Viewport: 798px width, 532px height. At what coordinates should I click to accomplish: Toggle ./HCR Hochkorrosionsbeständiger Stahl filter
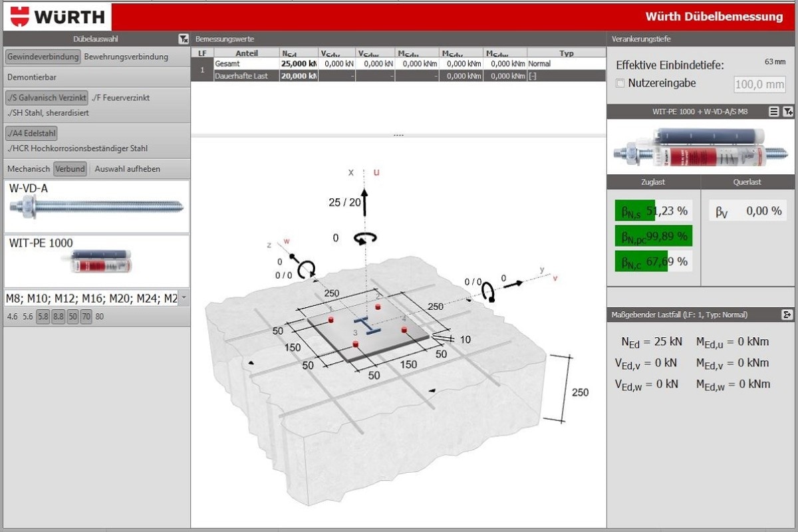(77, 148)
